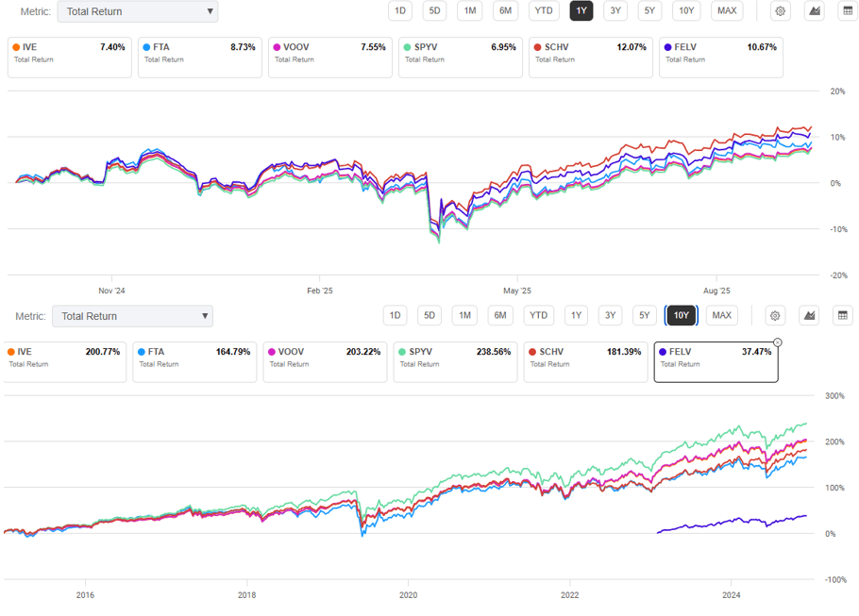Click chart type icon on upper chart
This screenshot has width=859, height=616.
click(x=815, y=11)
